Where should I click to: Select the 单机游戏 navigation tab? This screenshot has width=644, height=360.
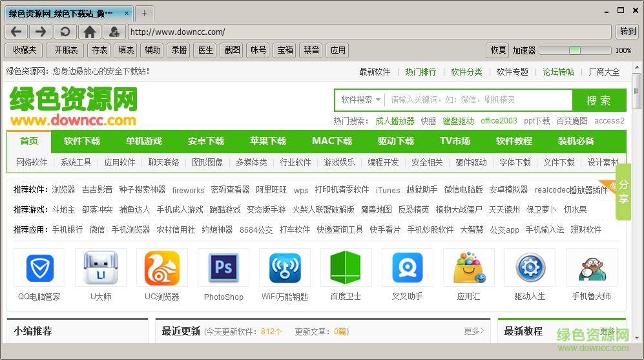point(144,141)
